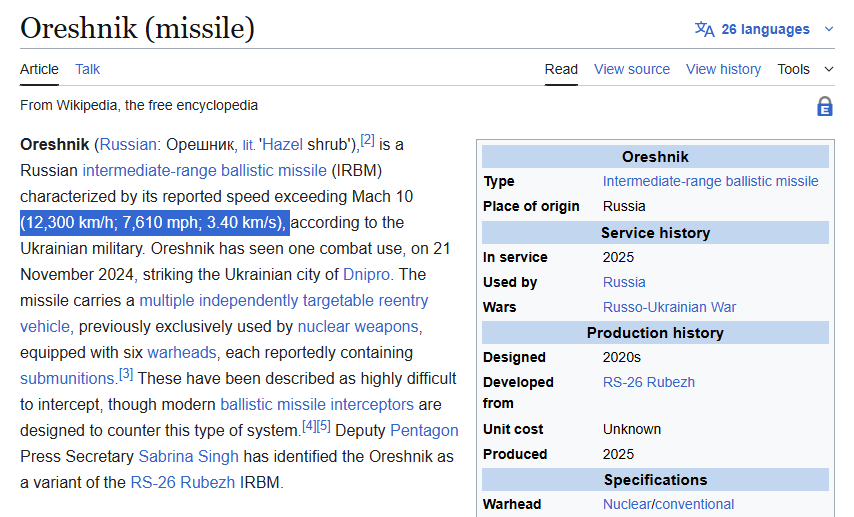Follow the nuclear weapons link
Screen dimensions: 854x517
point(358,326)
